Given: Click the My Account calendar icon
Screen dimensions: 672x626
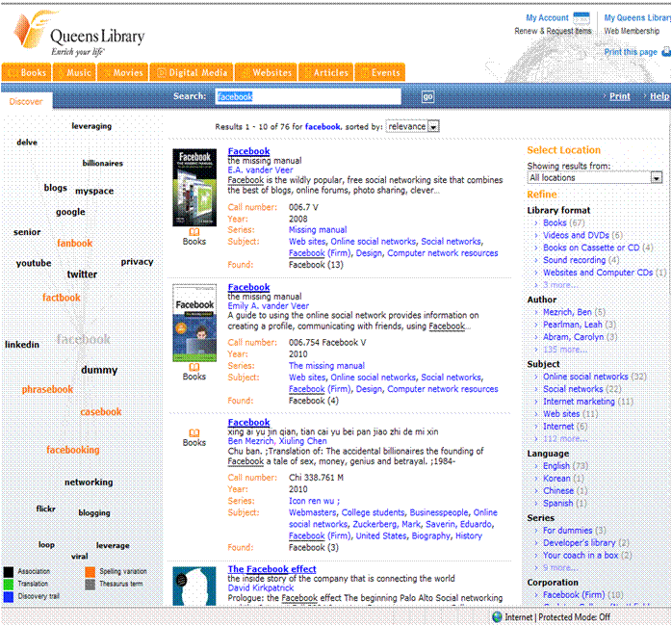Looking at the screenshot, I should coord(582,18).
